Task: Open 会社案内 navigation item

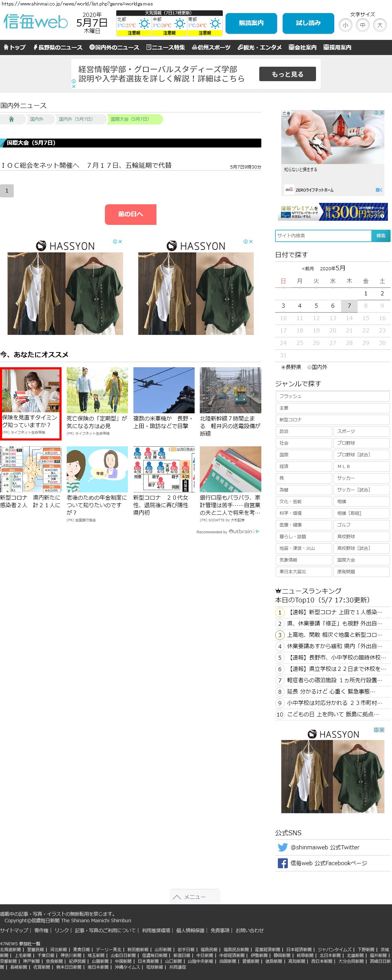Action: tap(303, 47)
